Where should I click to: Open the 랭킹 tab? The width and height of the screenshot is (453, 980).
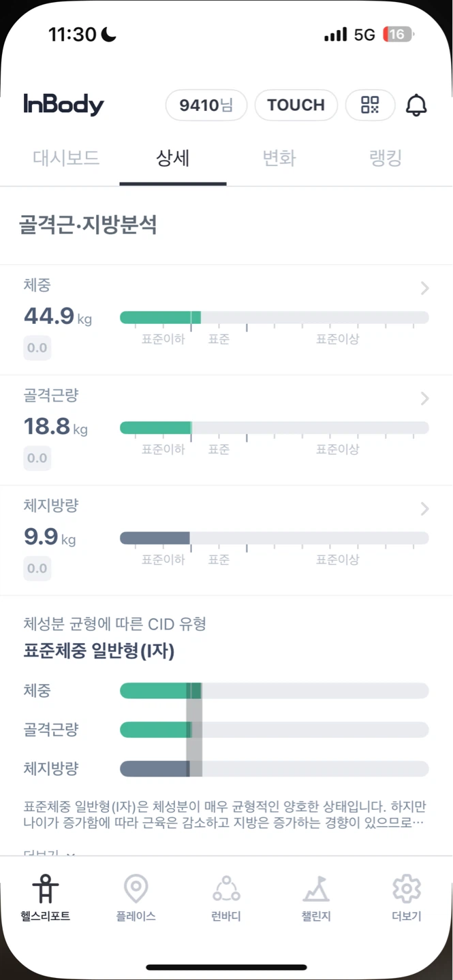[386, 159]
